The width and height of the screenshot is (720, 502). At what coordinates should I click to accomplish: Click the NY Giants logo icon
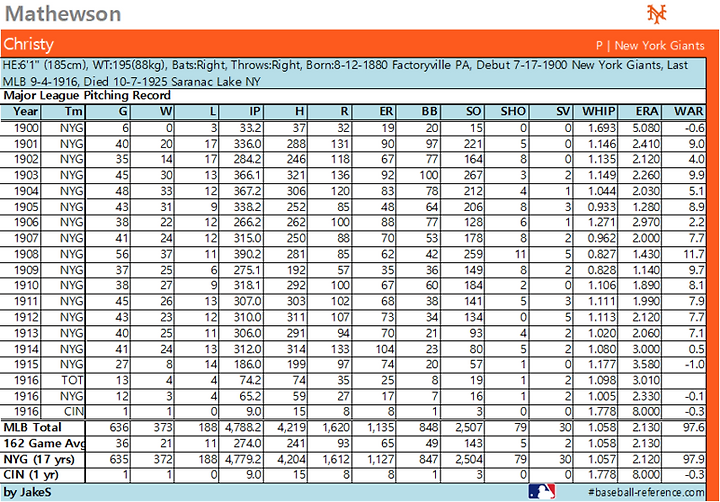point(657,14)
